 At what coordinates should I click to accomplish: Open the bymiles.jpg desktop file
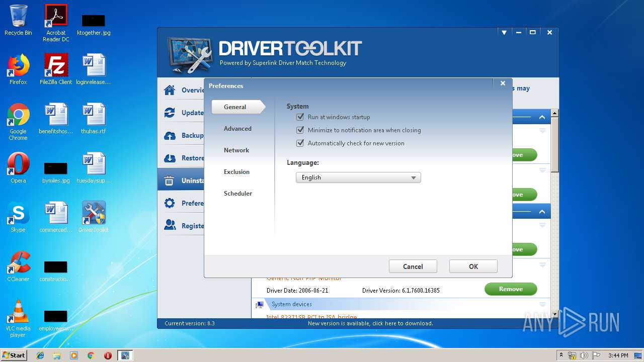pos(56,172)
